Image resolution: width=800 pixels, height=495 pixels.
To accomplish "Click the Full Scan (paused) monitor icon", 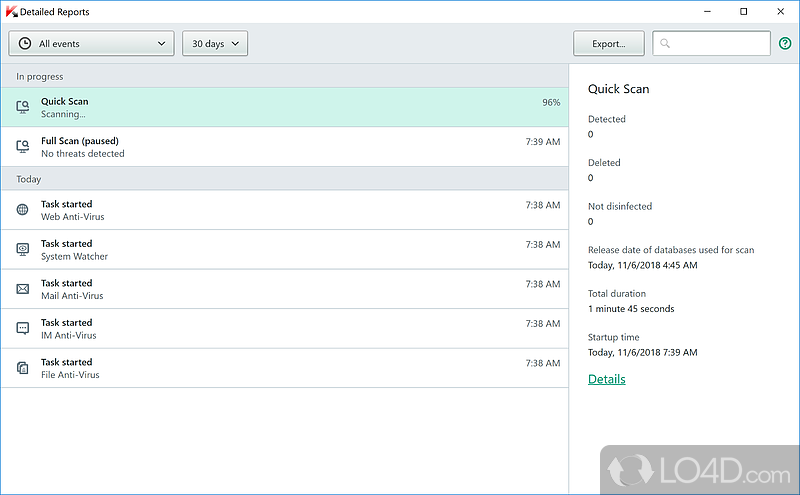I will pyautogui.click(x=22, y=147).
